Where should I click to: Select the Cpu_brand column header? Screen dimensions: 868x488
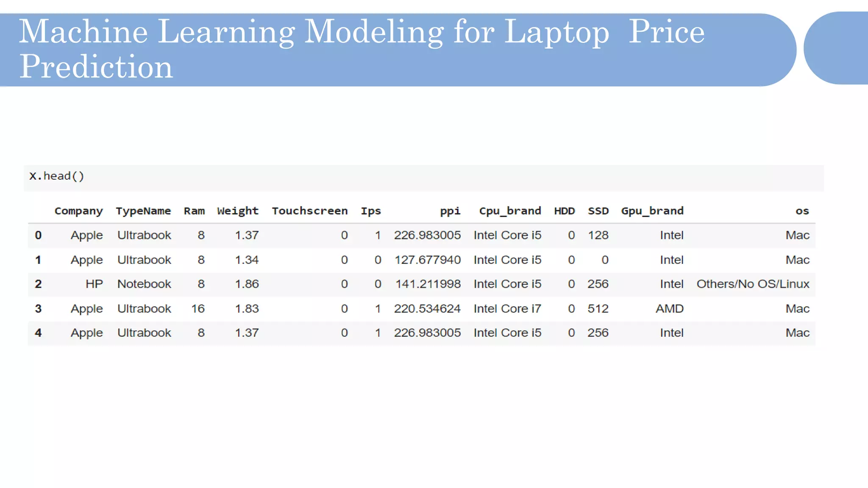coord(510,211)
